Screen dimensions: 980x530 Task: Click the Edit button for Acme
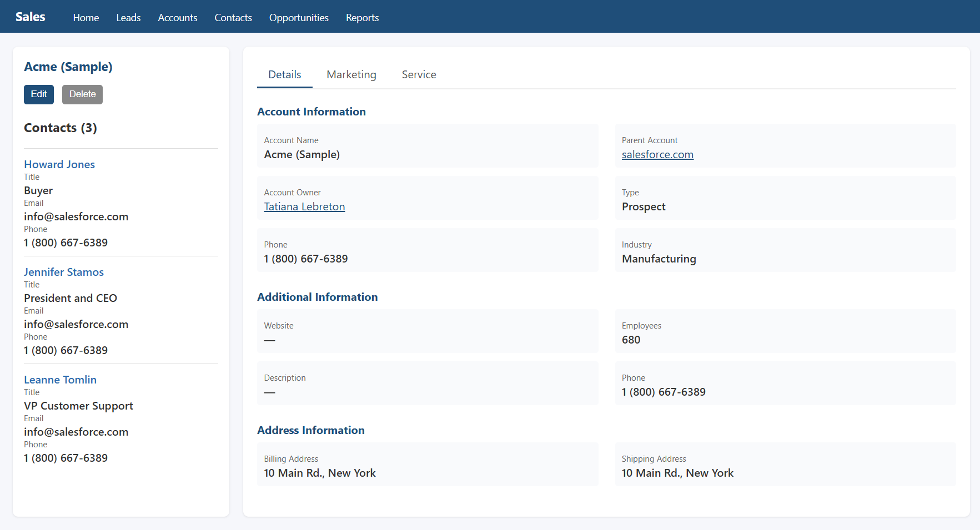coord(39,94)
